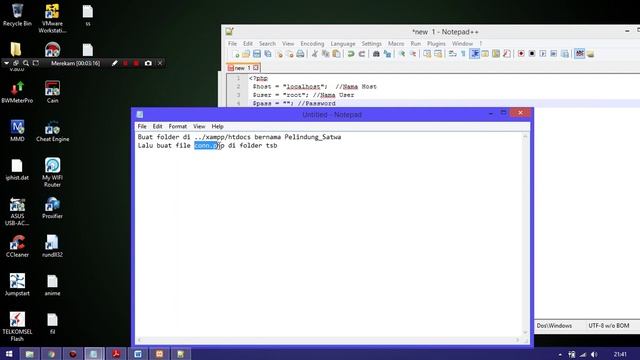Click Save Recorded Macro icon in Notepad++
The width and height of the screenshot is (640, 360).
coord(564,54)
